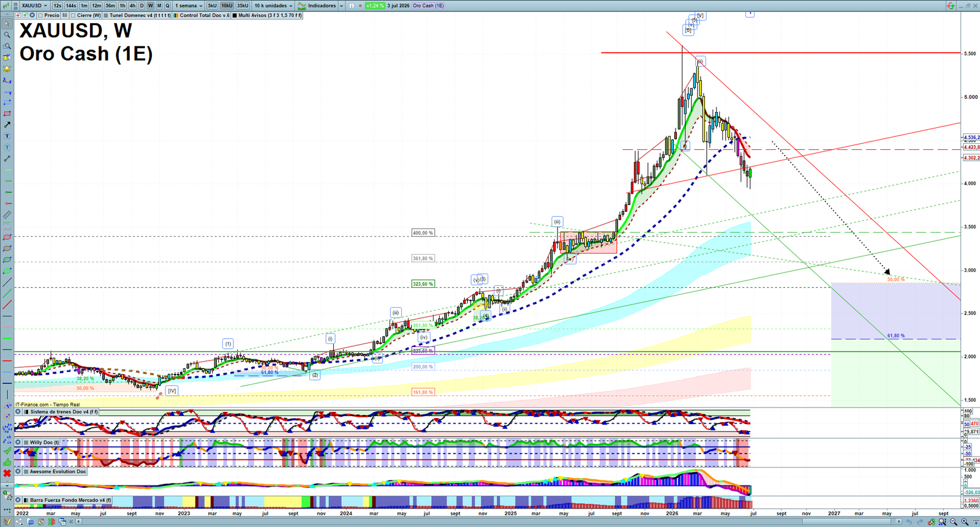Select the blue rectangle drawing tool
Image resolution: width=980 pixels, height=527 pixels.
pos(7,102)
